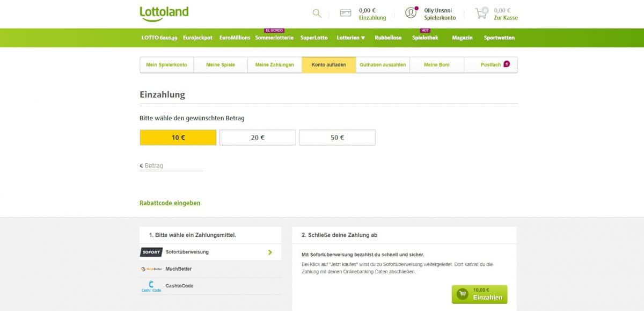Open Sommerlotterie in the navigation

[274, 38]
